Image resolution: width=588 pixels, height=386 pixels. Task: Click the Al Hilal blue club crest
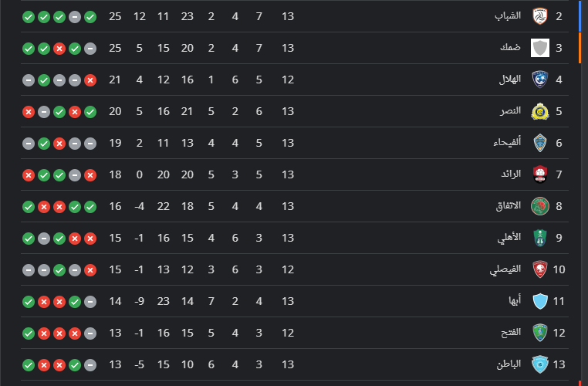[540, 80]
